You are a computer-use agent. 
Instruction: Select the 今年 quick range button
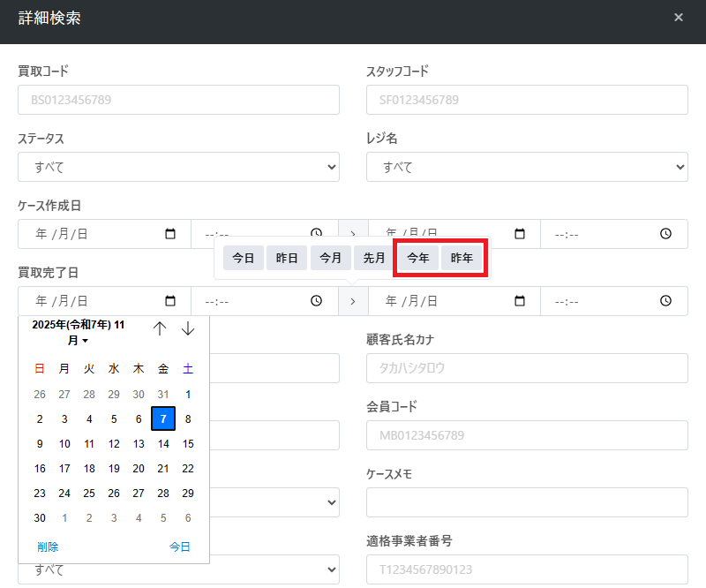pos(418,258)
